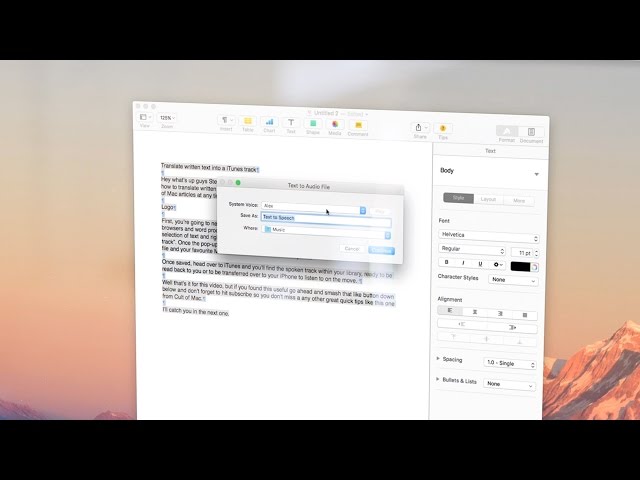Image resolution: width=640 pixels, height=480 pixels.
Task: Switch to the Layout tab
Action: click(488, 199)
